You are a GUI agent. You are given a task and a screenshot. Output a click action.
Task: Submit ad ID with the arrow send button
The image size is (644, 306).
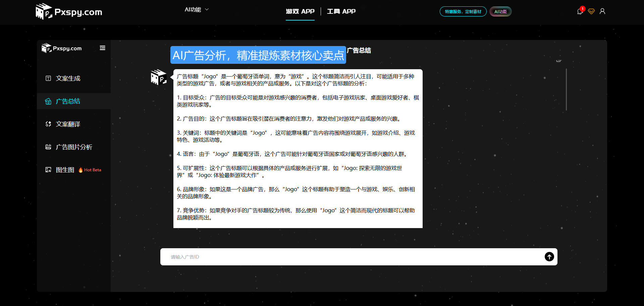click(549, 257)
